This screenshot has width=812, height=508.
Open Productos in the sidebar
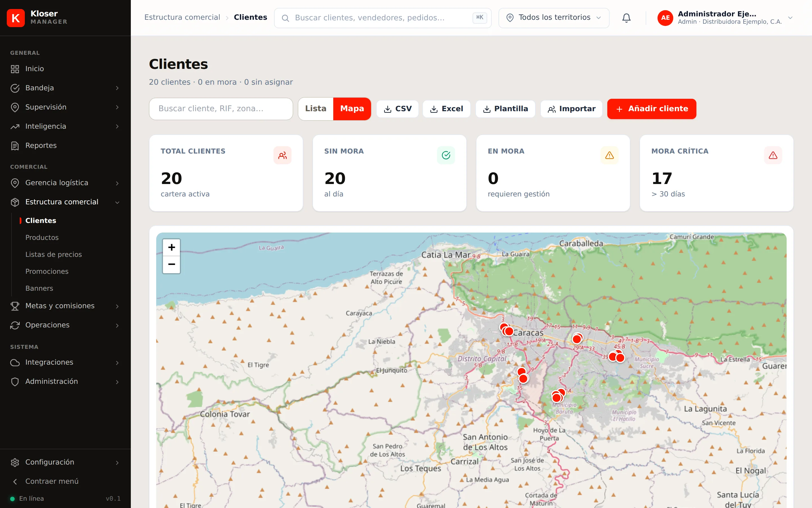tap(42, 238)
